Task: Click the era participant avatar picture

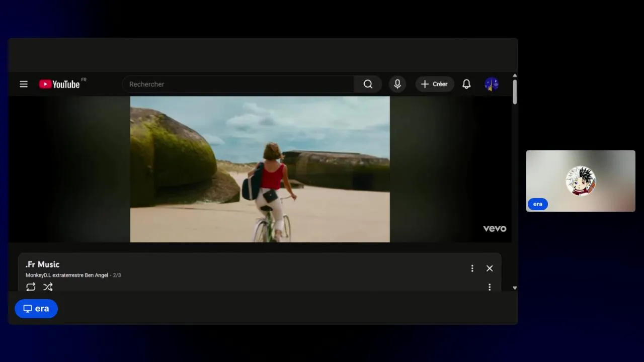Action: tap(581, 181)
